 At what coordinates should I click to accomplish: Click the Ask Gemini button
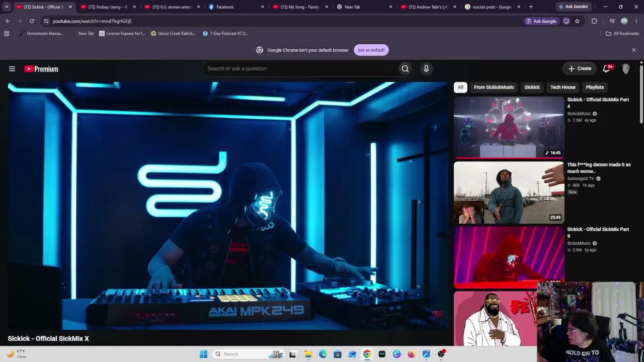coord(573,7)
